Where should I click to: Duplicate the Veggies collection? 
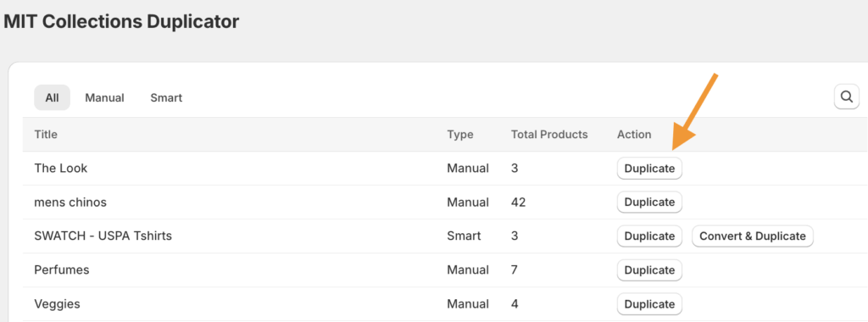(x=649, y=304)
